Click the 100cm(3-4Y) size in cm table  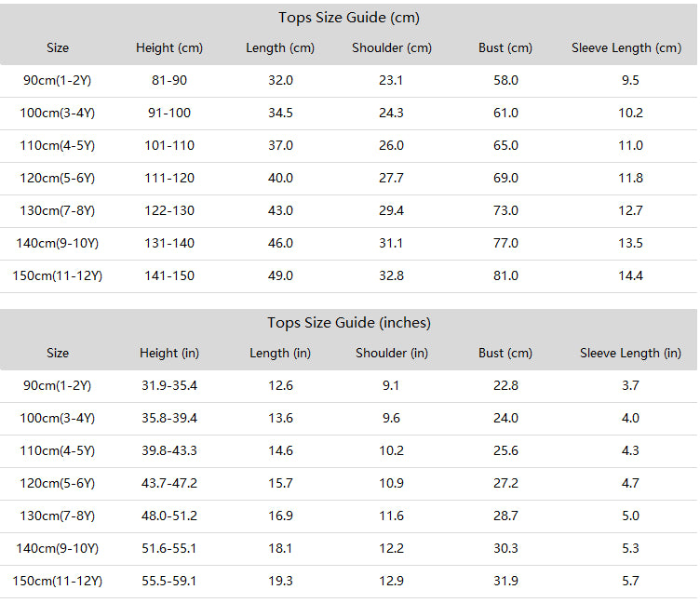pos(57,113)
